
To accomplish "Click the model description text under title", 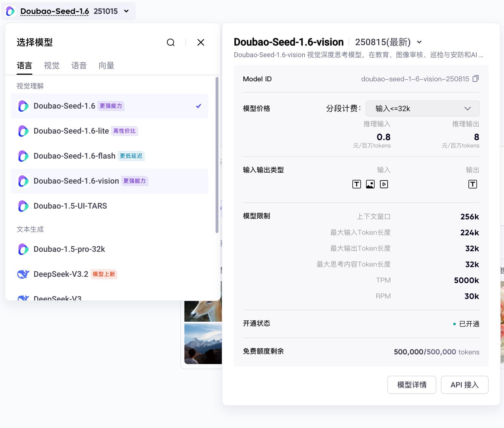I will (359, 55).
